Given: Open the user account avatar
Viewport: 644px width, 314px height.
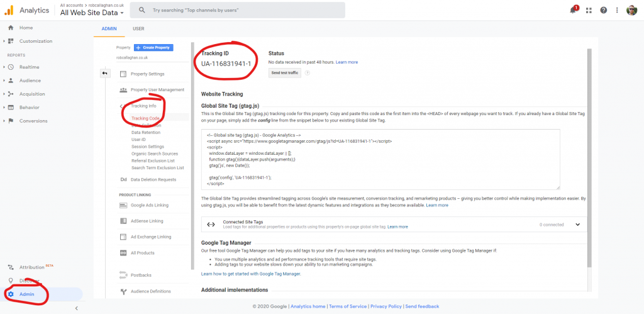Looking at the screenshot, I should (x=631, y=10).
